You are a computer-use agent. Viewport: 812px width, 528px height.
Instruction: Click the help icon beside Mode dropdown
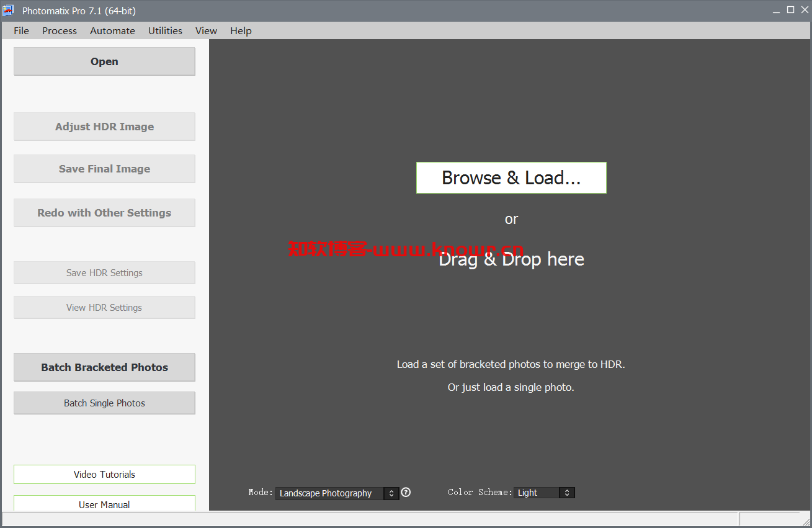coord(406,492)
